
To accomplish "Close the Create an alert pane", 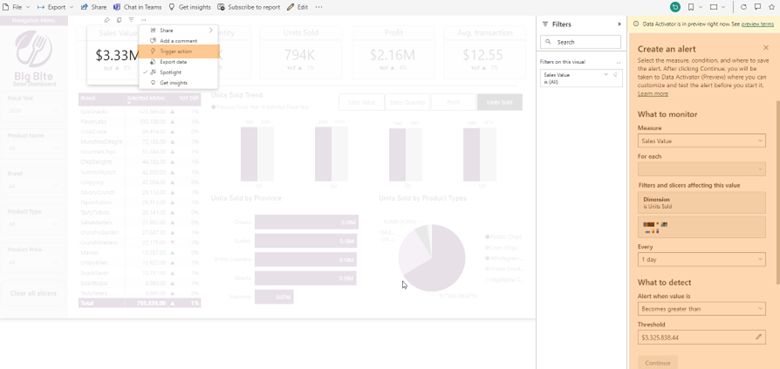I will 766,48.
